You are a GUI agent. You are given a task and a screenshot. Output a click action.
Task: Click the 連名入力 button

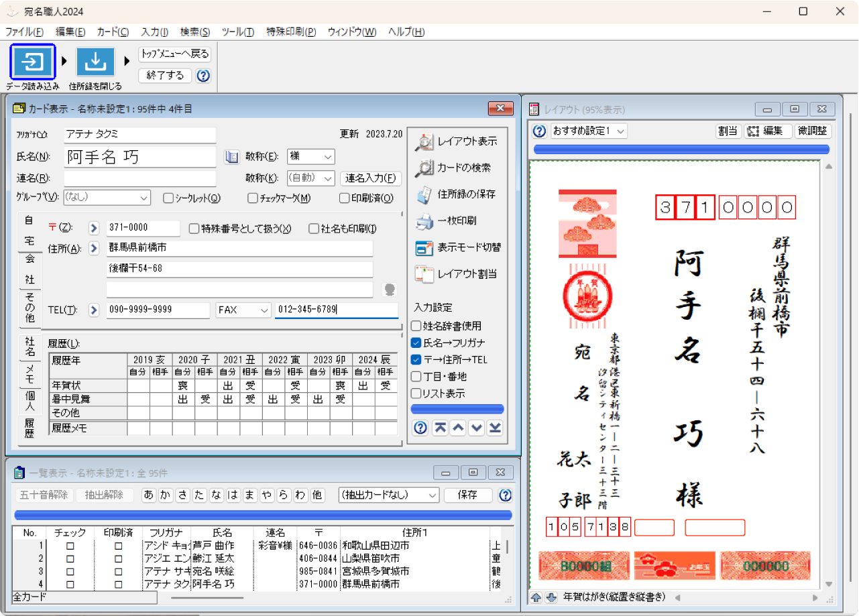tap(371, 178)
